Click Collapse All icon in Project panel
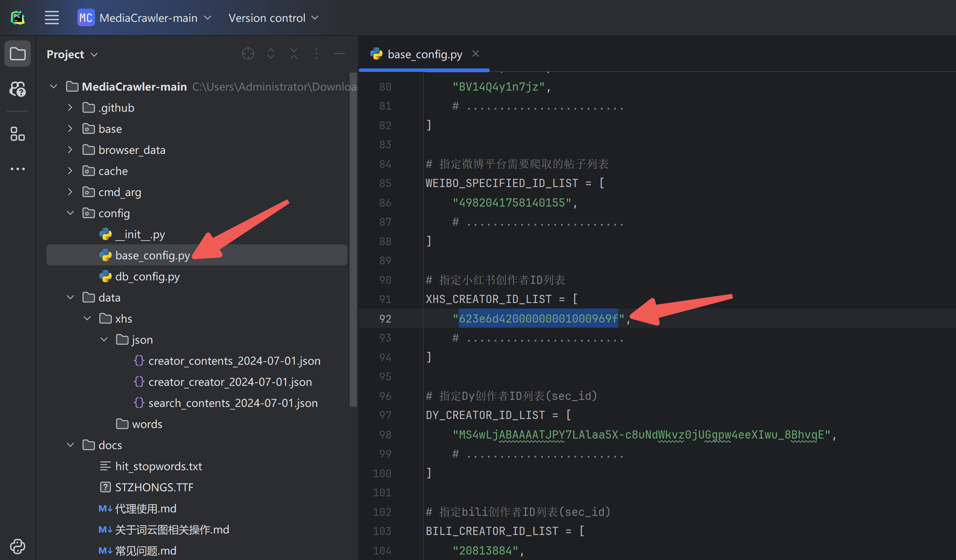This screenshot has width=956, height=560. coord(294,54)
